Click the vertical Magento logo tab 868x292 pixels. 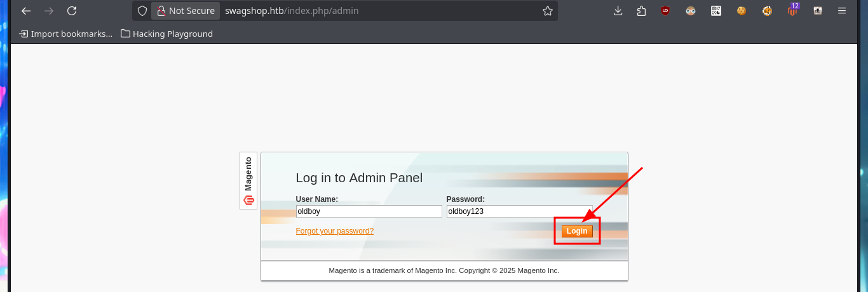248,181
